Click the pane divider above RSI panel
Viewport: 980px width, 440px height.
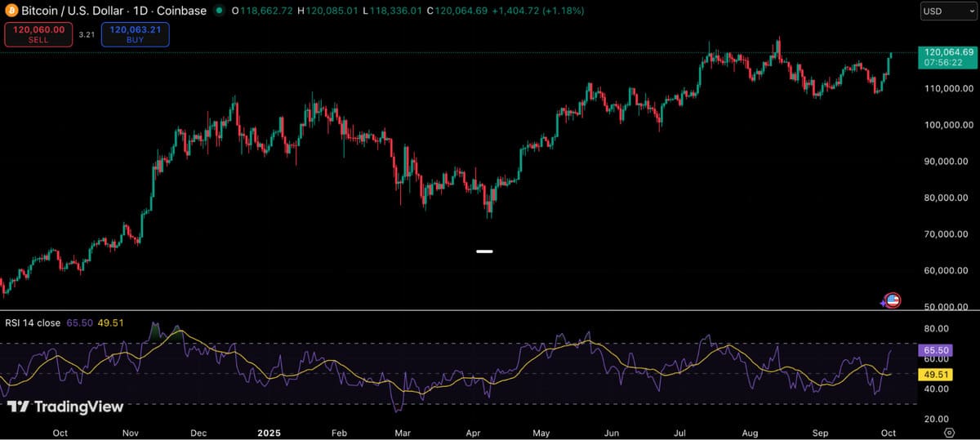click(x=490, y=310)
